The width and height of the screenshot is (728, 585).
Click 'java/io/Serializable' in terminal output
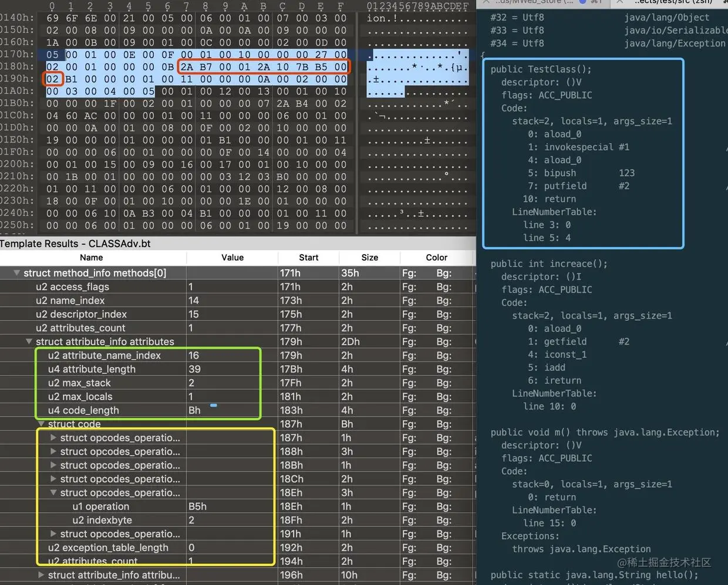pos(676,31)
